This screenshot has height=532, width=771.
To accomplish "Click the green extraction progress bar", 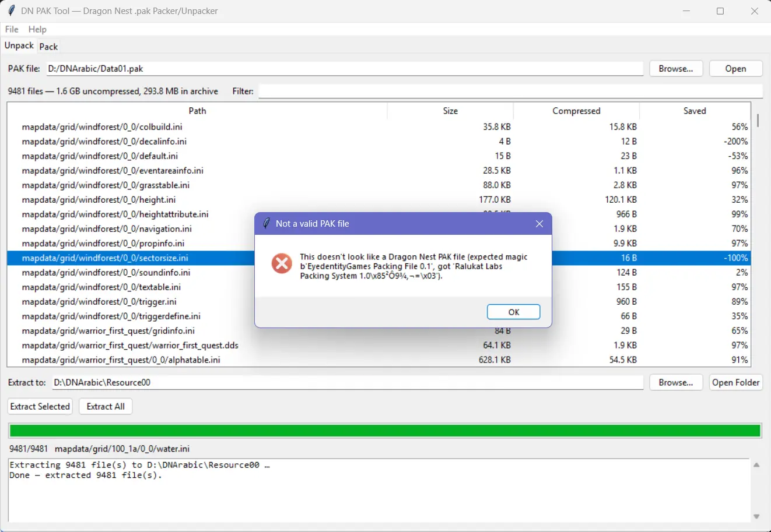I will 385,431.
